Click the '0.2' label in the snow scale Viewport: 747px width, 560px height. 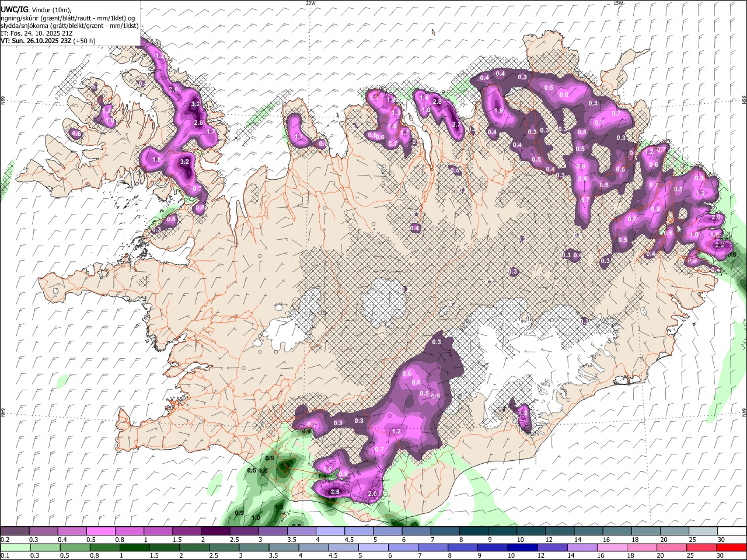point(5,540)
